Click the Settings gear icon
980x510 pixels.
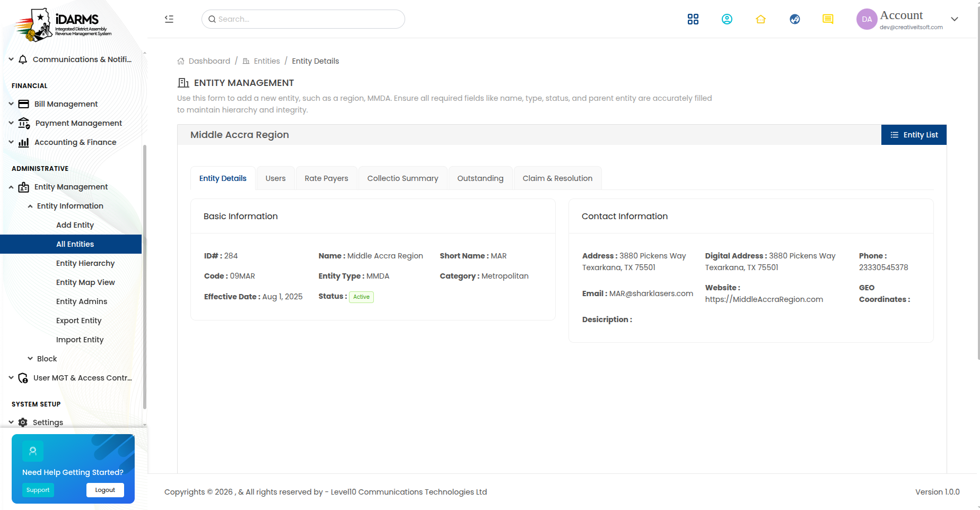click(x=23, y=422)
